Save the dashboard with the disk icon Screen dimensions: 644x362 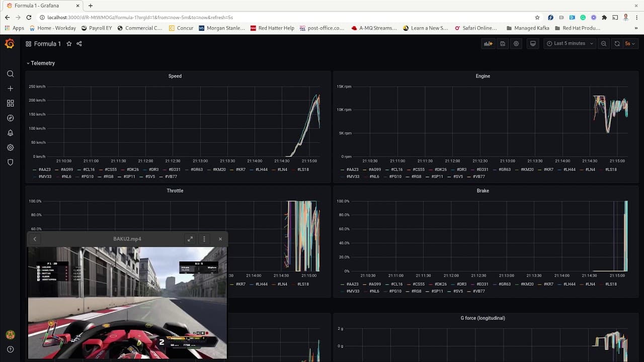(503, 44)
